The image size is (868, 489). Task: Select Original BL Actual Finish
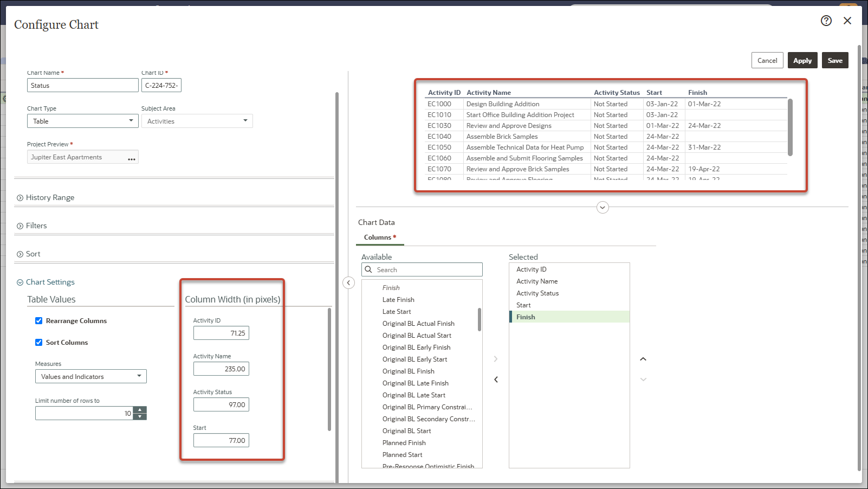pyautogui.click(x=418, y=324)
